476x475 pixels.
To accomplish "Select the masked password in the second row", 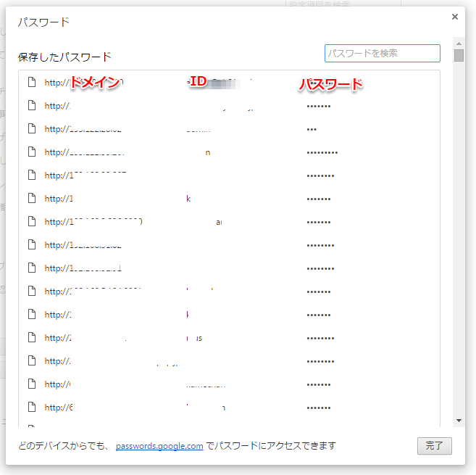I will coord(319,107).
